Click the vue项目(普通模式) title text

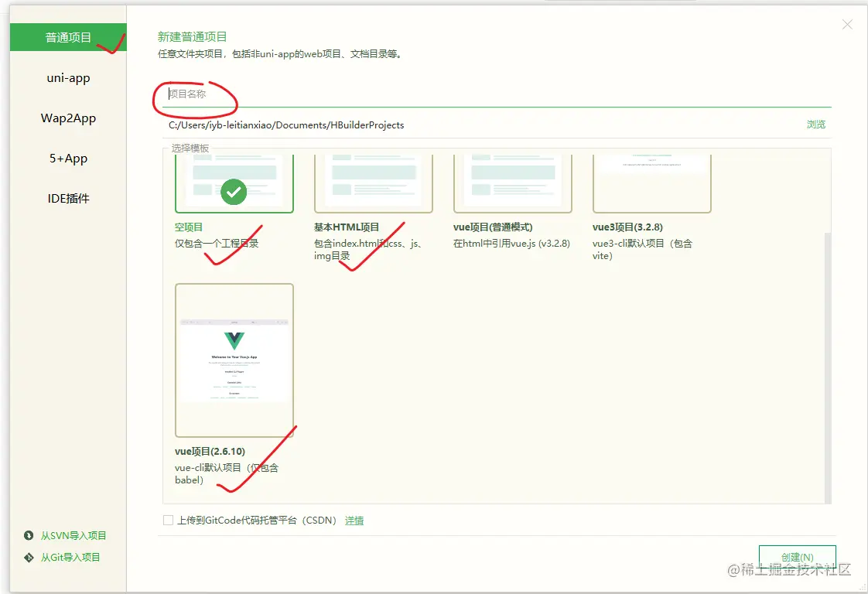click(x=493, y=227)
